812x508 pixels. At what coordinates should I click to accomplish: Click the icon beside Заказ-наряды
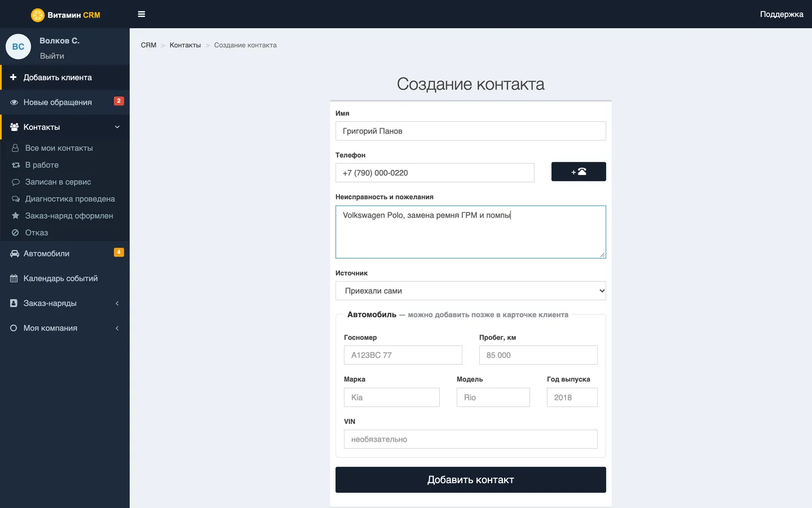(x=14, y=303)
